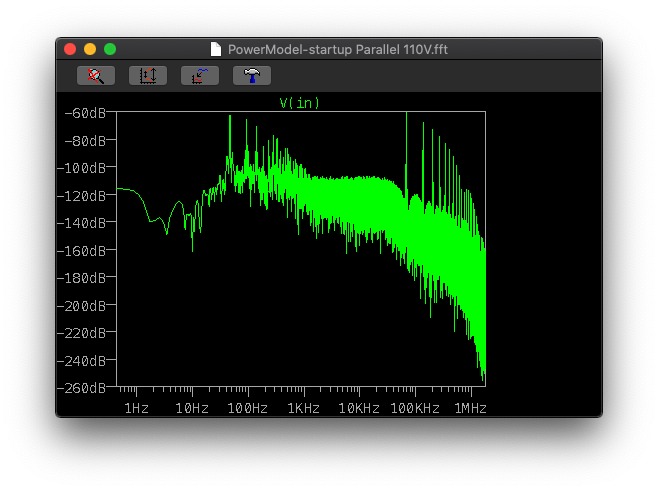Close the FFT window with red button
Viewport: 658px width, 491px height.
[x=70, y=50]
